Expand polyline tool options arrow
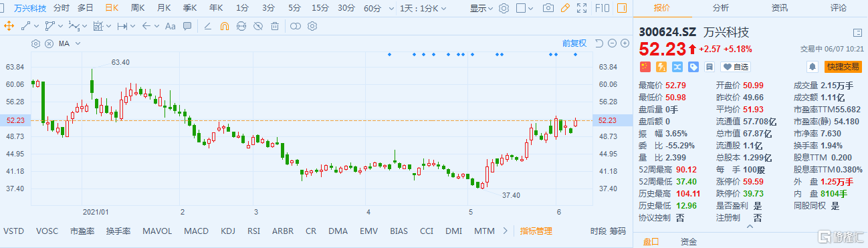The height and width of the screenshot is (248, 868). click(x=60, y=26)
